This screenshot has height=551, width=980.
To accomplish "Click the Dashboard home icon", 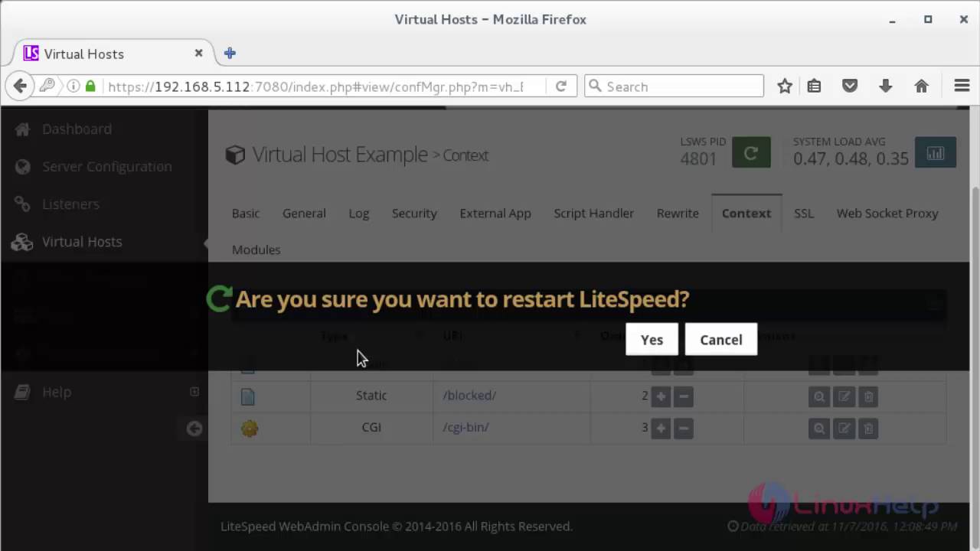I will pos(22,129).
